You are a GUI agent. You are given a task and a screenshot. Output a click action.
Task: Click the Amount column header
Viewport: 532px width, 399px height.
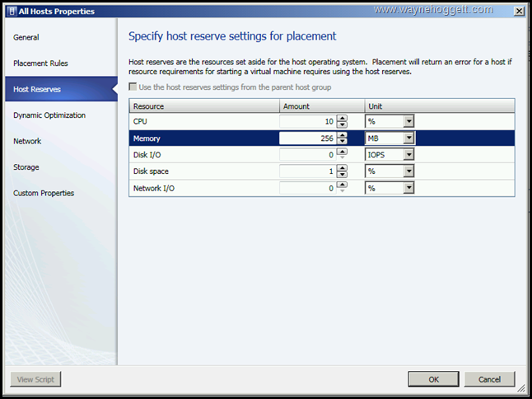322,106
